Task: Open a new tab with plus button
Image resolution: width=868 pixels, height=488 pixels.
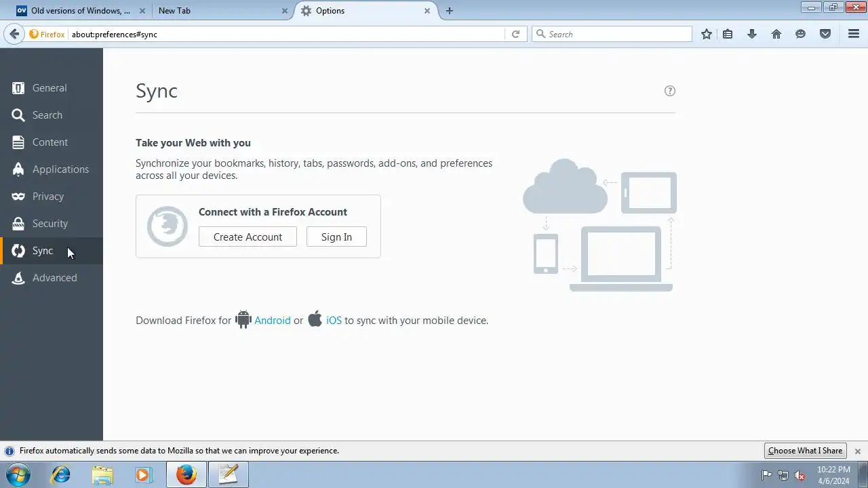Action: tap(449, 11)
